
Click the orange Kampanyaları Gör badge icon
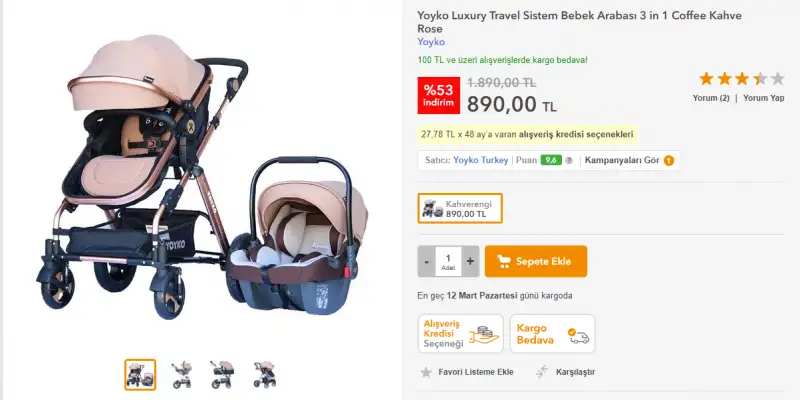[669, 160]
